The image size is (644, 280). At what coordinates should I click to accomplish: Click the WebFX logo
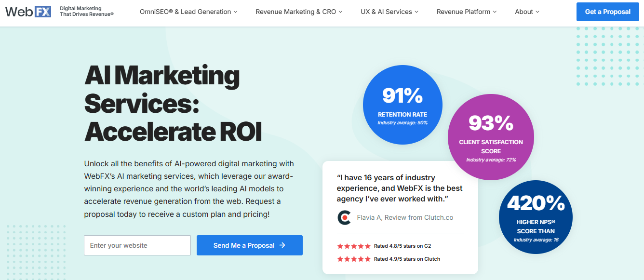28,12
